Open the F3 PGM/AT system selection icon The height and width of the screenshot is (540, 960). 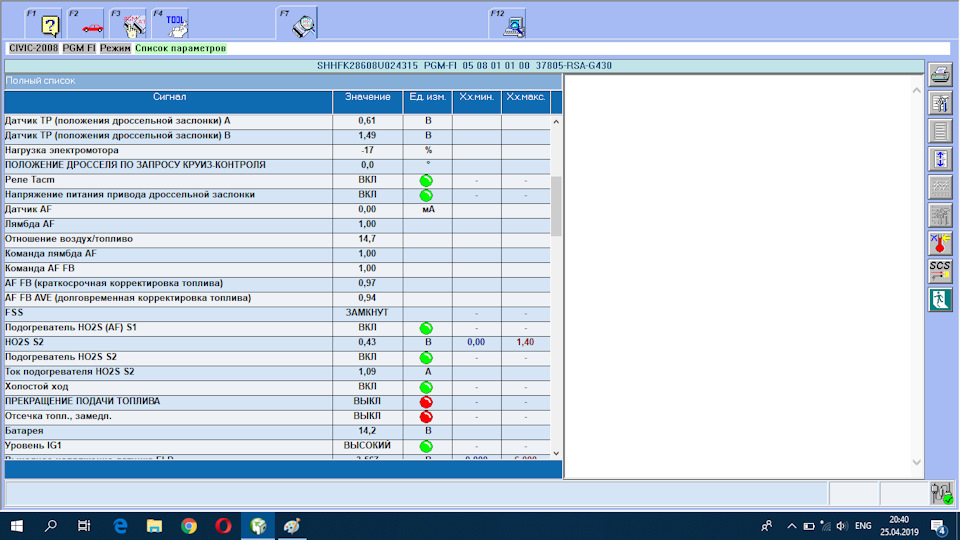(128, 24)
